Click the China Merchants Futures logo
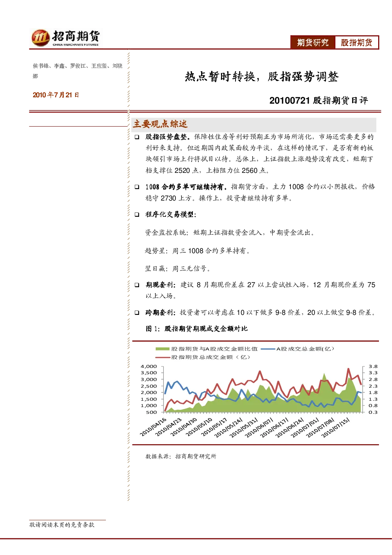 66,38
